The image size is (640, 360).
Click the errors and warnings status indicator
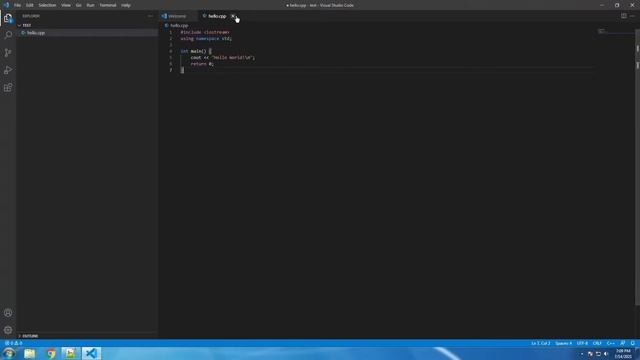point(13,343)
